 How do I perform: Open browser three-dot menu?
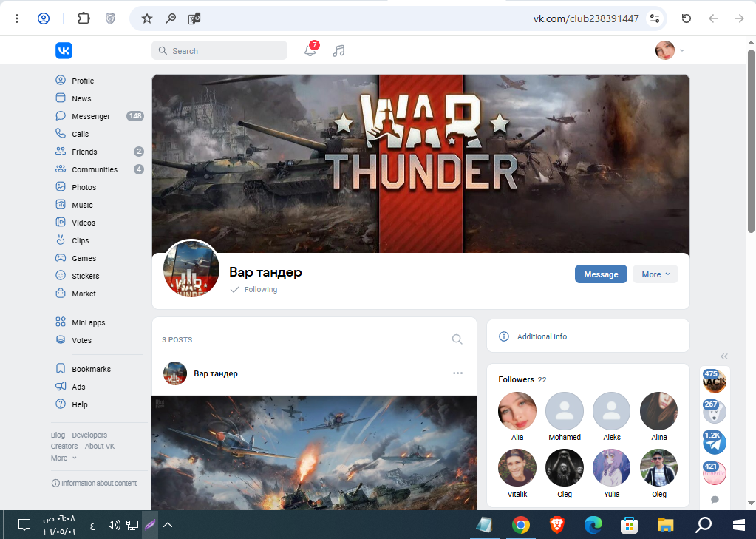17,18
